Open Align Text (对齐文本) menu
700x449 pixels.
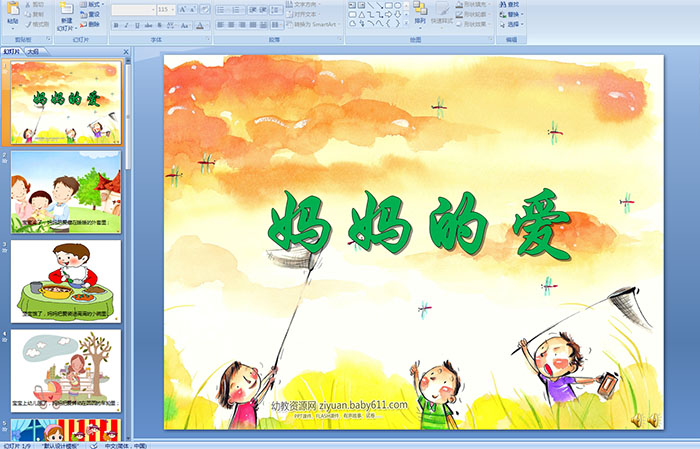[303, 14]
